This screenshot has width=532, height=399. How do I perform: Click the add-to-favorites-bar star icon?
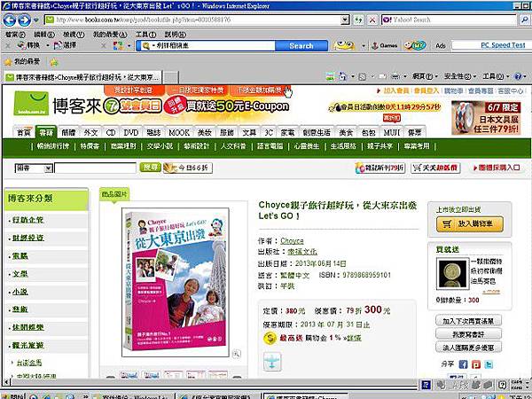pyautogui.click(x=54, y=62)
